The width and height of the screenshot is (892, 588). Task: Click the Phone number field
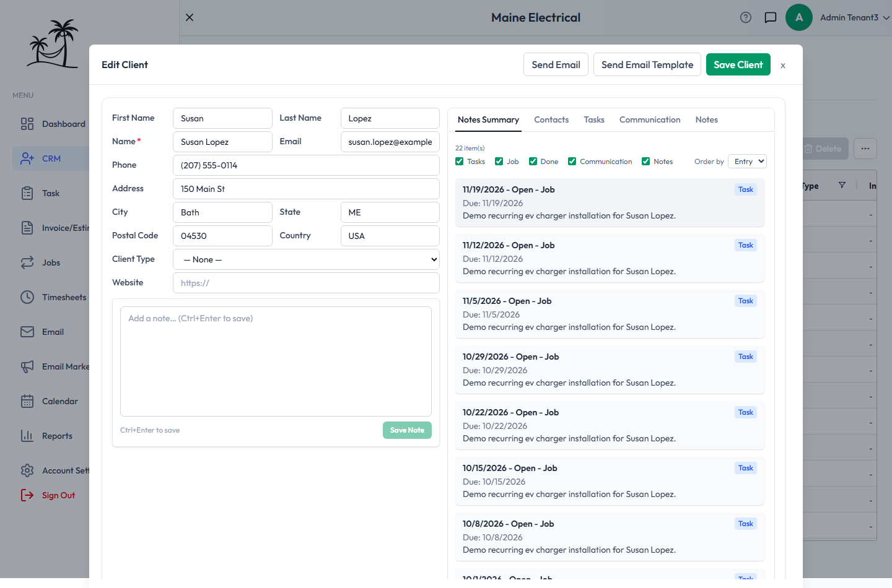coord(306,165)
